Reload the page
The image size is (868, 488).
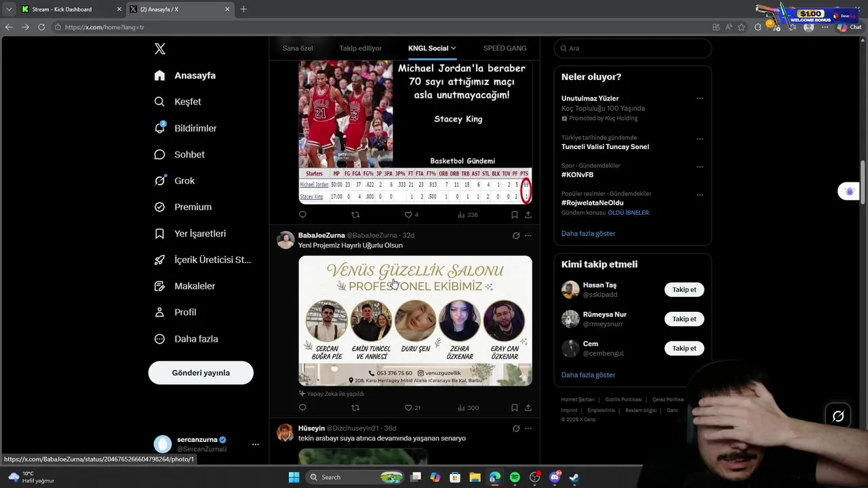click(x=41, y=27)
